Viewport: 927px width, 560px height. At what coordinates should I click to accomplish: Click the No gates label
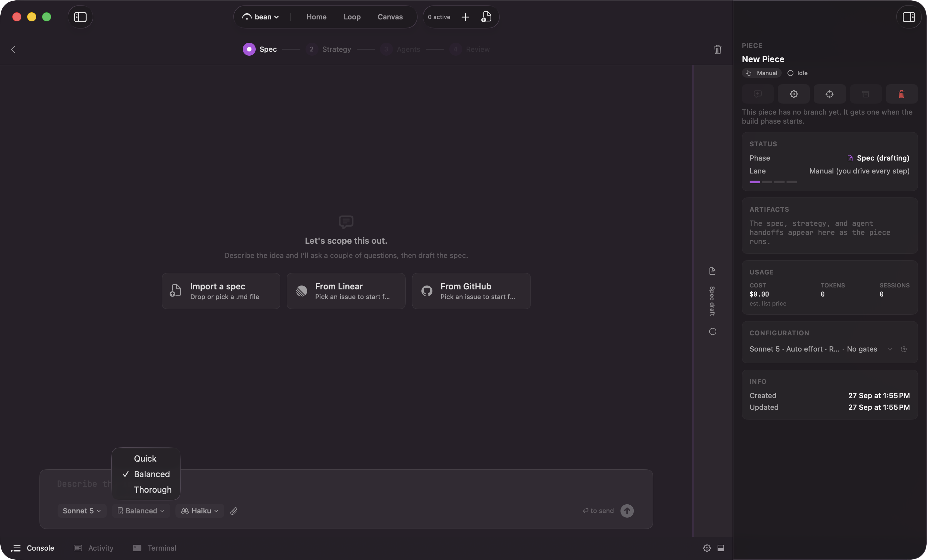(862, 349)
